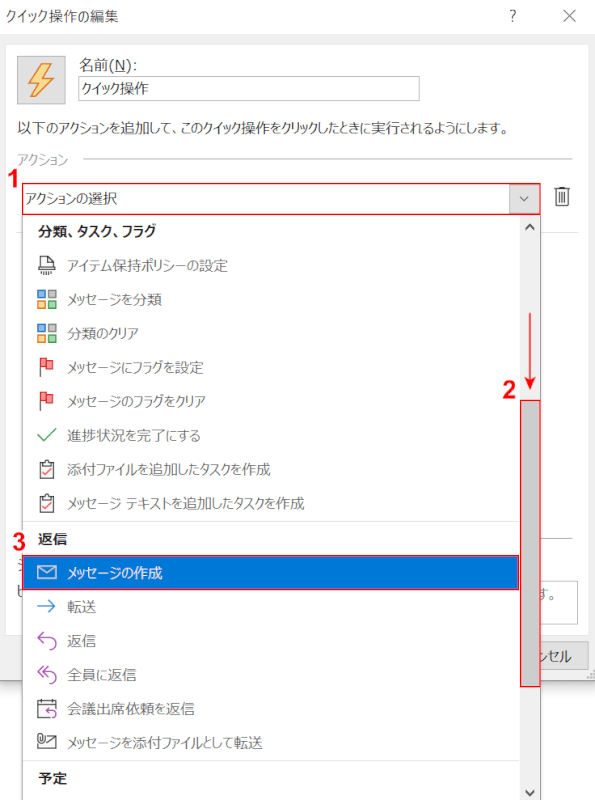Click the green checkmark icon beside 進捗状況を完了にする
The height and width of the screenshot is (800, 595).
coord(46,435)
